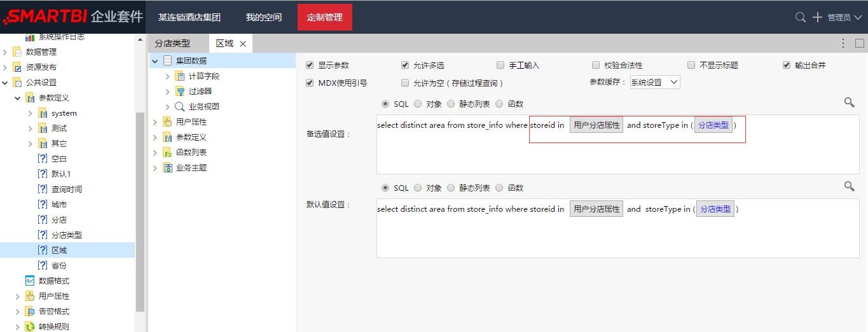Screen dimensions: 868x332
Task: Select 静态列表 radio in 备选值设置
Action: tap(451, 104)
